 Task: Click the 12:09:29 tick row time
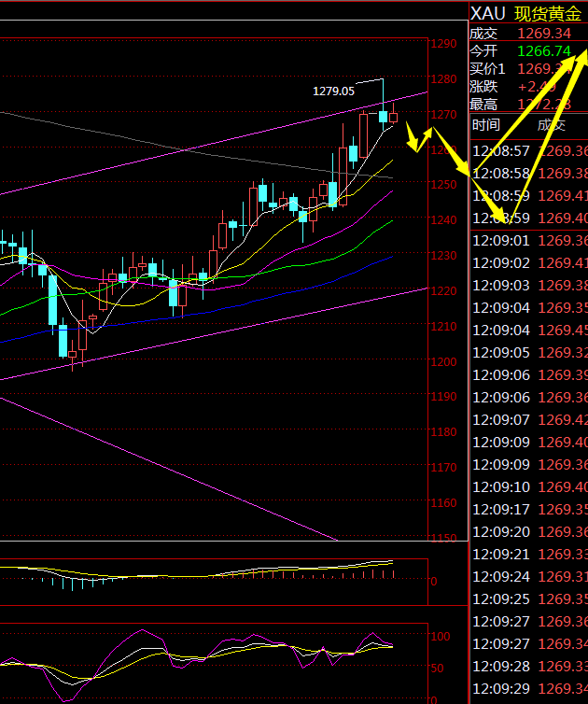click(501, 688)
